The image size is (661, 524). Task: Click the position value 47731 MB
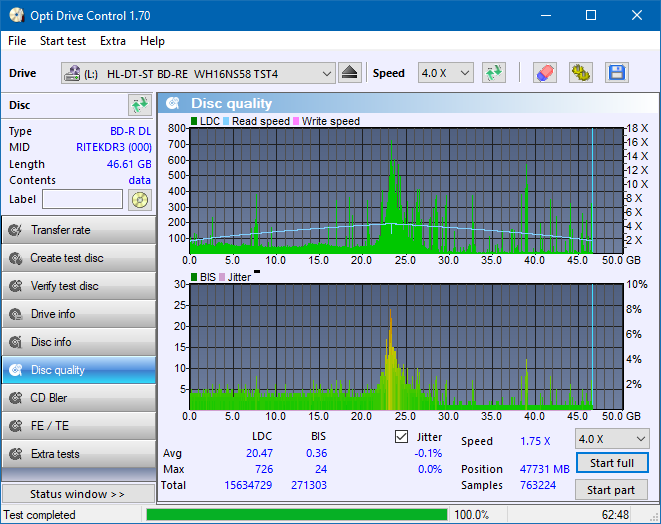click(545, 469)
